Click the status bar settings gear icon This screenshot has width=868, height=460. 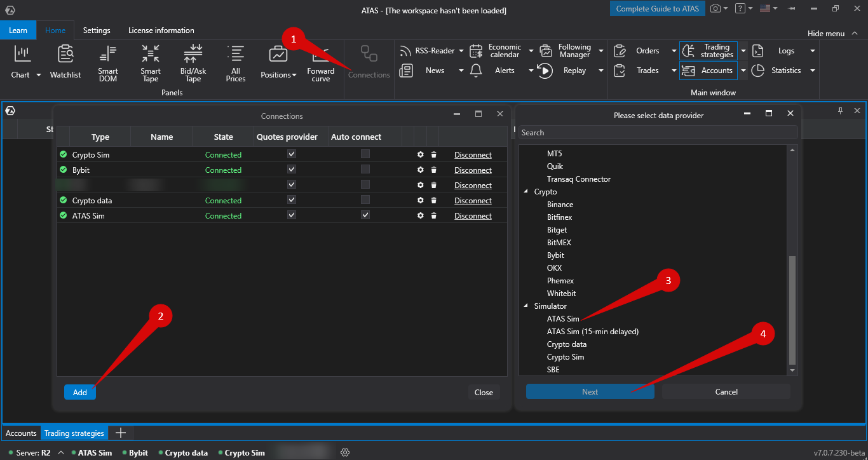tap(345, 452)
